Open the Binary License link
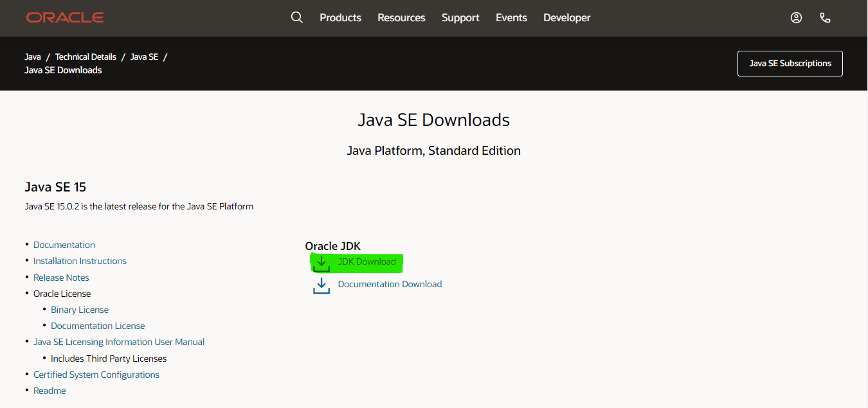The height and width of the screenshot is (408, 868). click(x=80, y=310)
